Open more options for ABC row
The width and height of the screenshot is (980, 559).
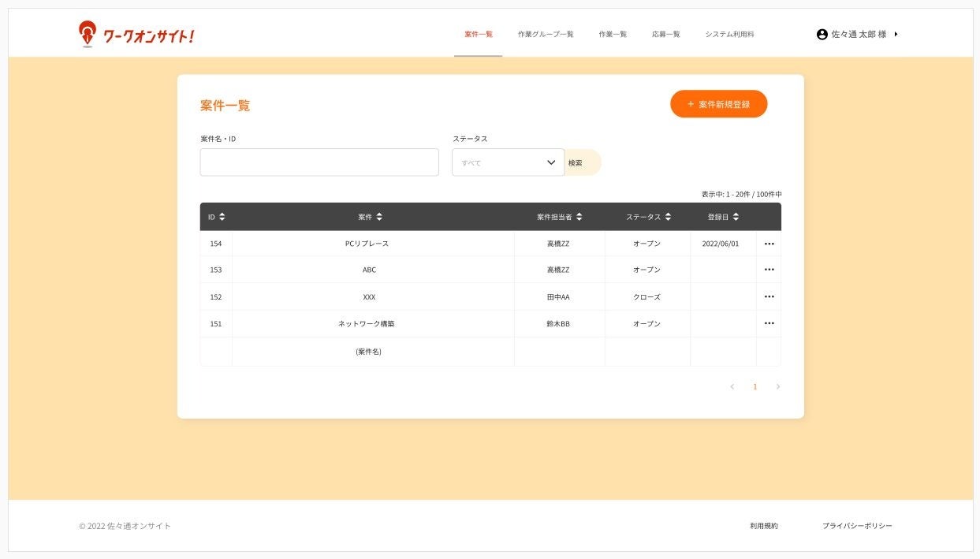click(769, 270)
